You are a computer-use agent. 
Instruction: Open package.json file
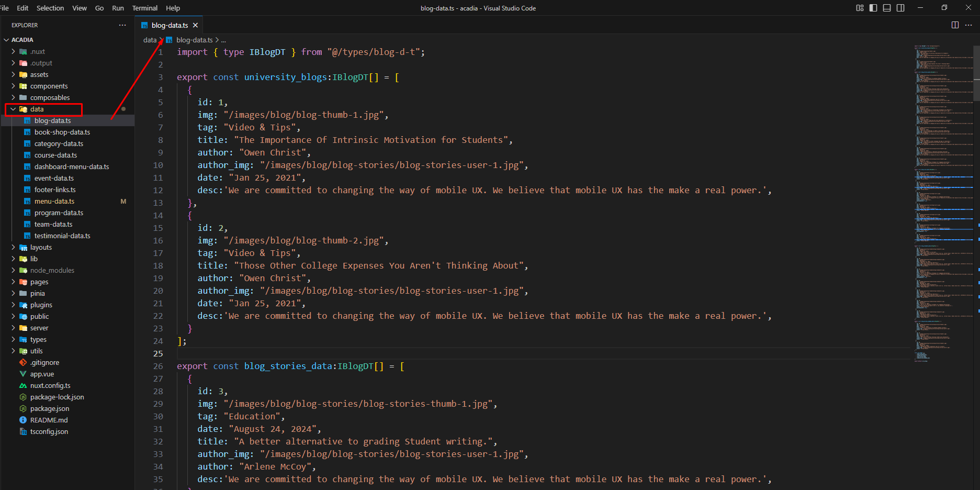(67, 408)
